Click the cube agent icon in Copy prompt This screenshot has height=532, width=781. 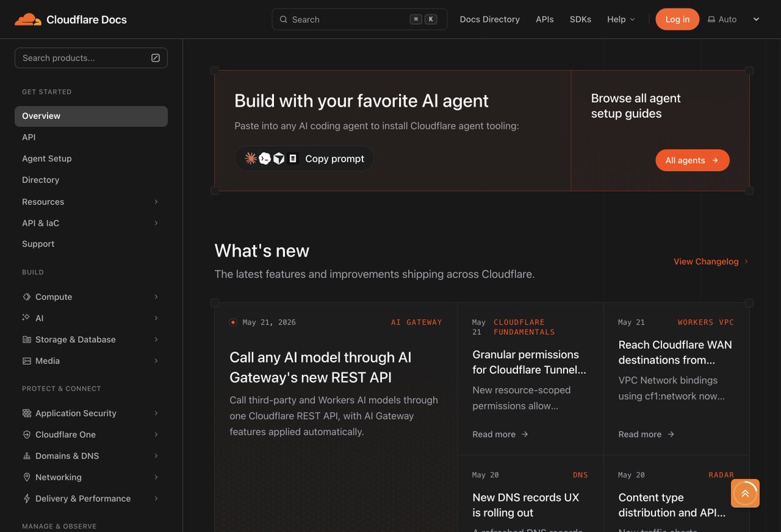(279, 158)
